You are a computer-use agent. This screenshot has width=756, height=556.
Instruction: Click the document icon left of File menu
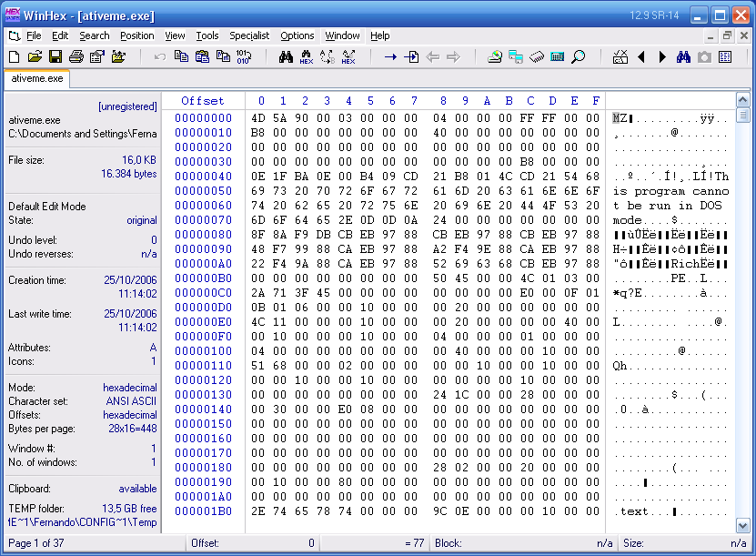point(15,35)
